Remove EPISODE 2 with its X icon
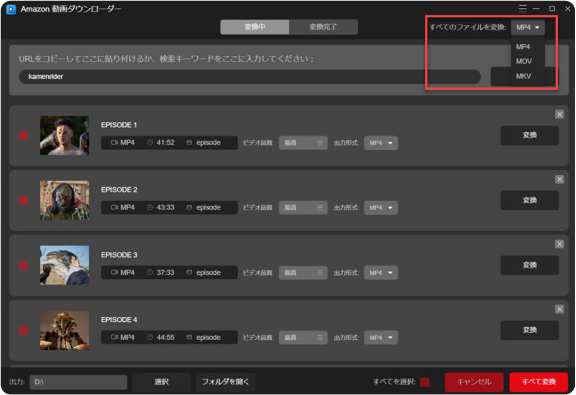This screenshot has width=576, height=395. [x=559, y=179]
